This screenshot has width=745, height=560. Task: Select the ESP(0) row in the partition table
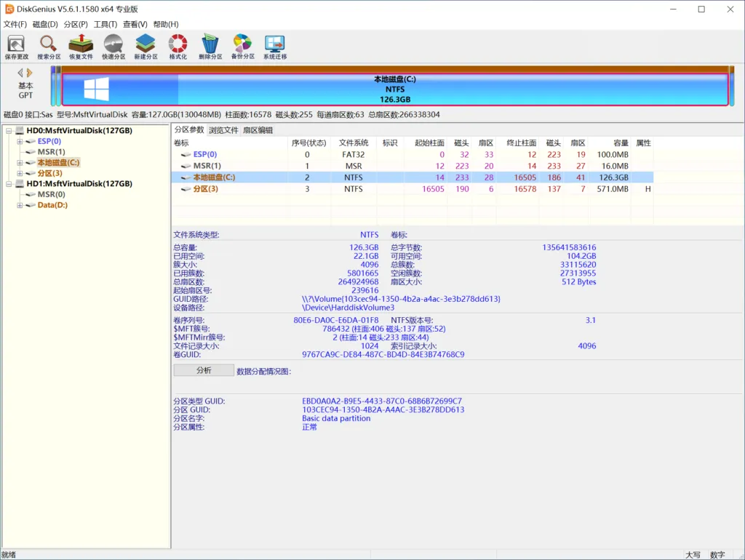tap(413, 154)
